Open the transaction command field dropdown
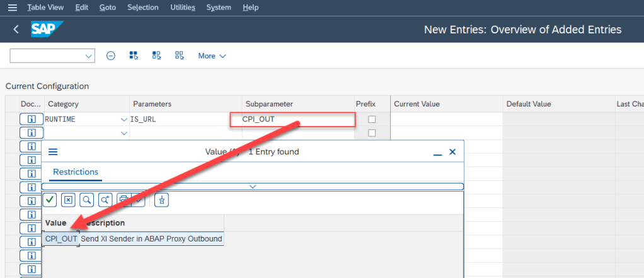644x278 pixels. coord(88,56)
